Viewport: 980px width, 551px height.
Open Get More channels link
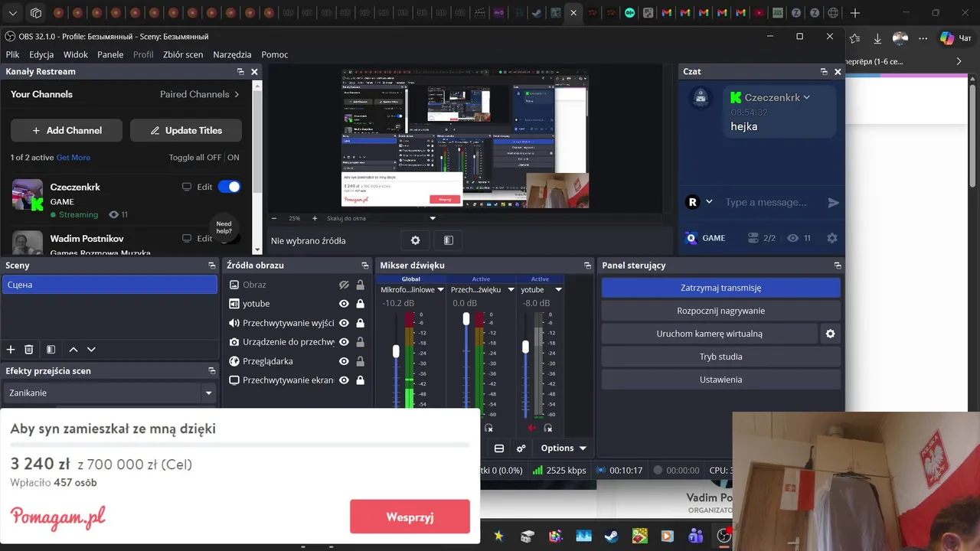73,158
